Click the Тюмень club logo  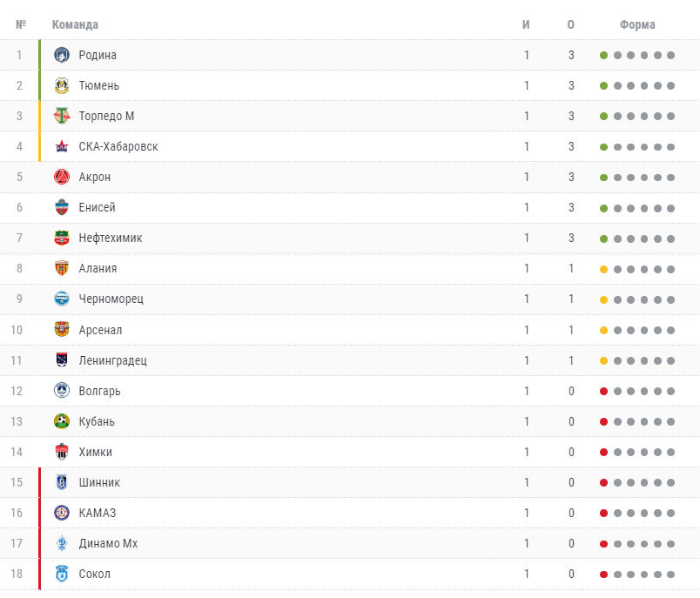62,85
